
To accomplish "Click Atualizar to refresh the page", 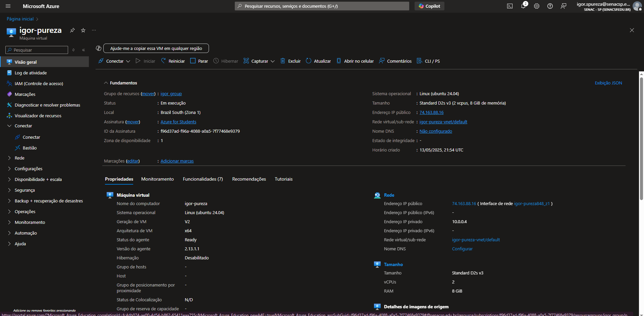I will point(318,61).
